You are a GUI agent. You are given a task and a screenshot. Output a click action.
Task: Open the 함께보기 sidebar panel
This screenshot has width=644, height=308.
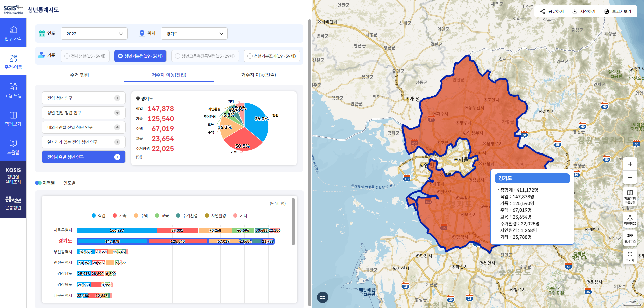click(x=13, y=118)
